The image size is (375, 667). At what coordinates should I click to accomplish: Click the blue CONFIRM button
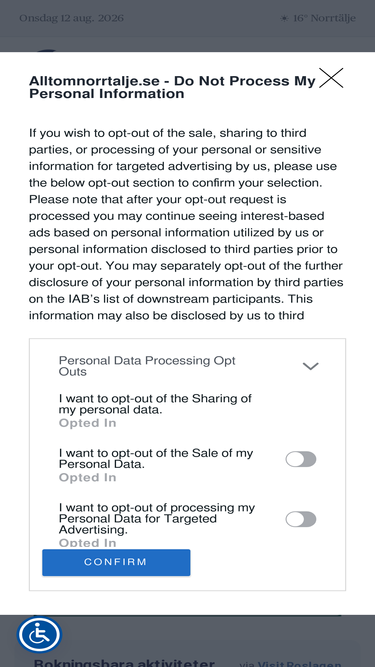pyautogui.click(x=116, y=562)
